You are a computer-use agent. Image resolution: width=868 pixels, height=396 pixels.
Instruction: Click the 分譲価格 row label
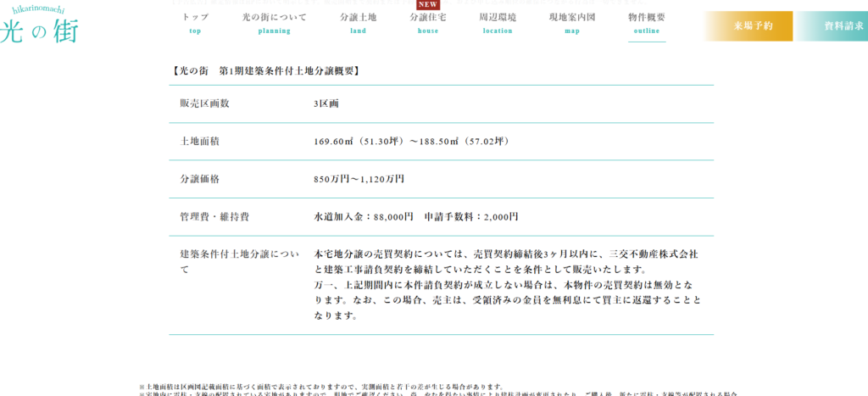[199, 179]
